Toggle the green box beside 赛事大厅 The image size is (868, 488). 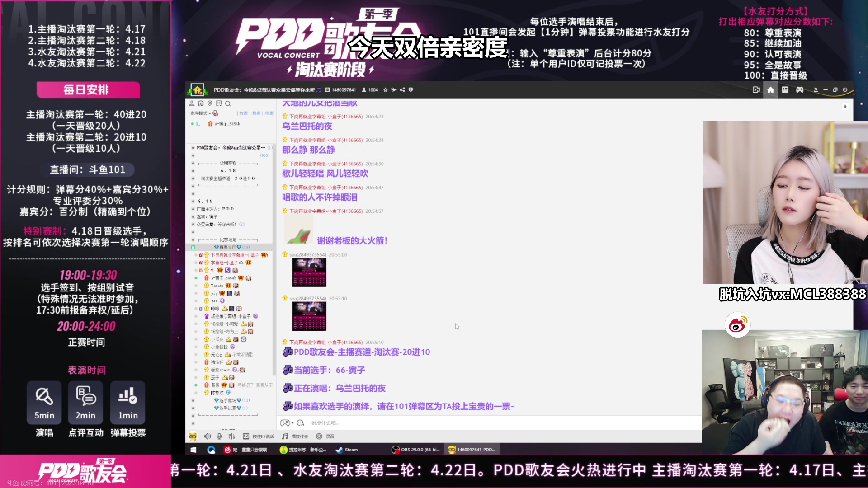point(193,247)
